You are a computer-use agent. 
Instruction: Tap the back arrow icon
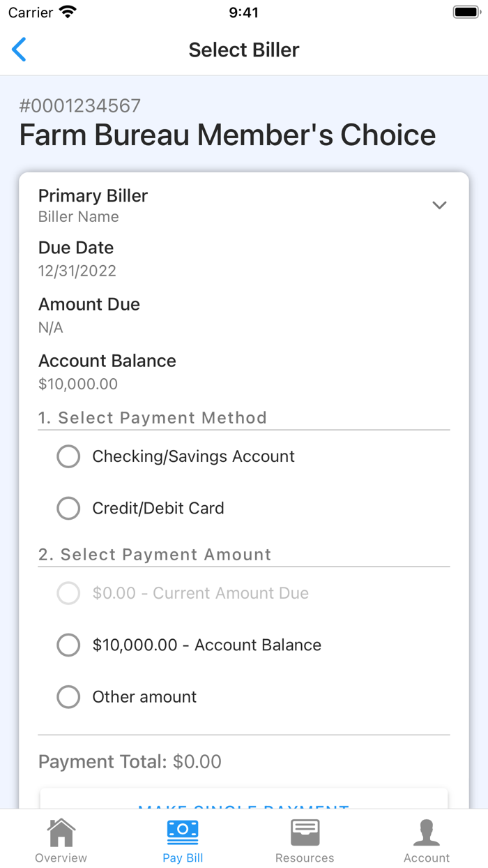pyautogui.click(x=19, y=50)
